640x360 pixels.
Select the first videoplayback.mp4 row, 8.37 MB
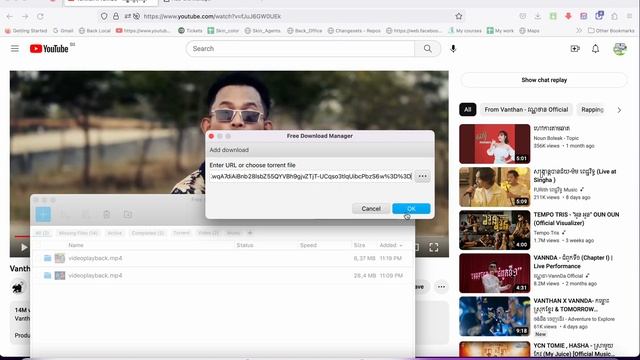pos(222,258)
